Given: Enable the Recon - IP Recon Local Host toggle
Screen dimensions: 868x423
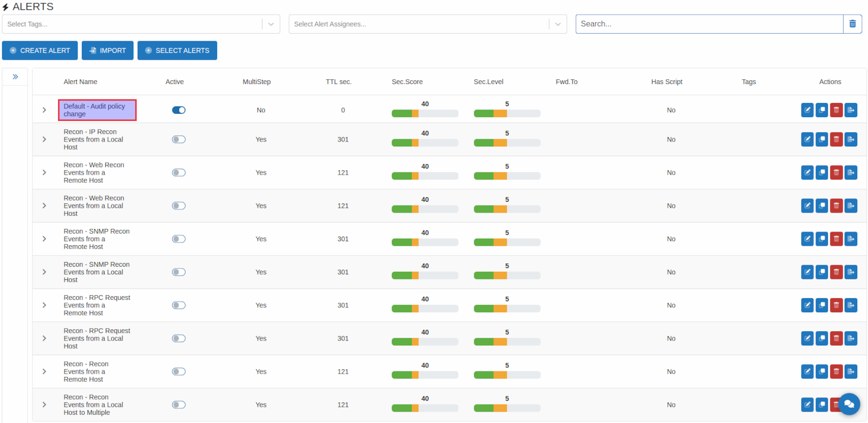Looking at the screenshot, I should tap(178, 139).
